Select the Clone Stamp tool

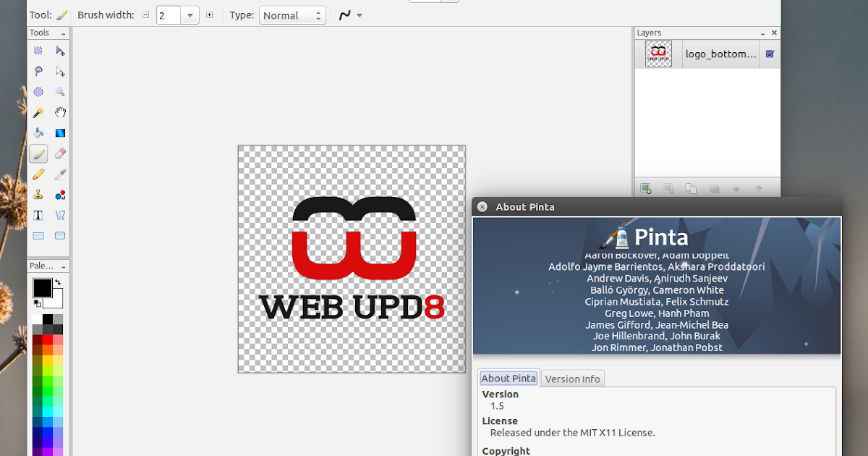pyautogui.click(x=38, y=194)
